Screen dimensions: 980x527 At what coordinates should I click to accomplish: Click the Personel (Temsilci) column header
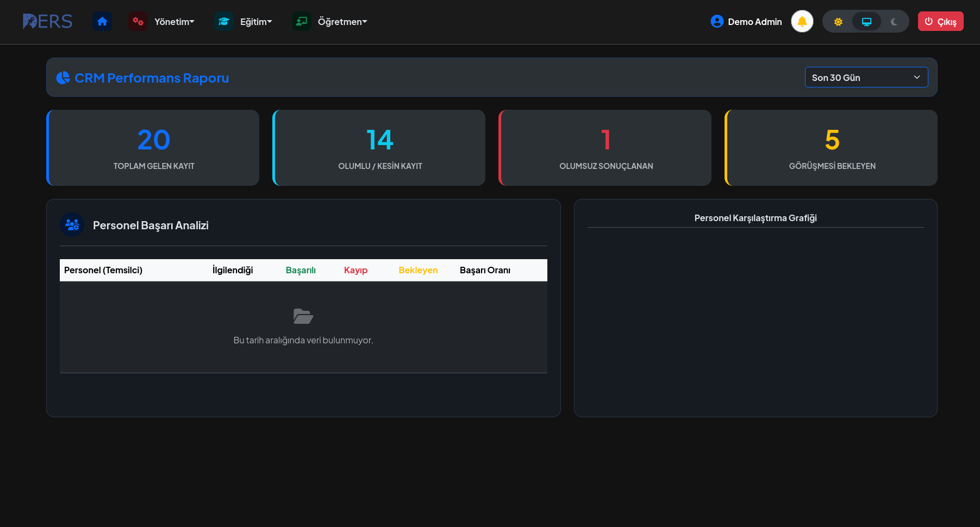coord(103,270)
